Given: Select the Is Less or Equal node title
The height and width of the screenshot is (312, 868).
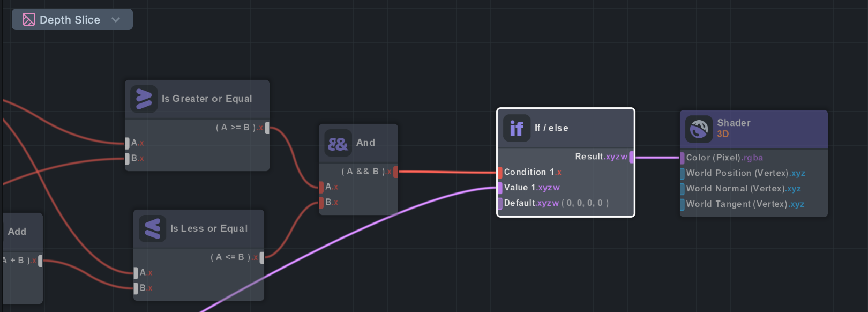Looking at the screenshot, I should click(x=209, y=228).
